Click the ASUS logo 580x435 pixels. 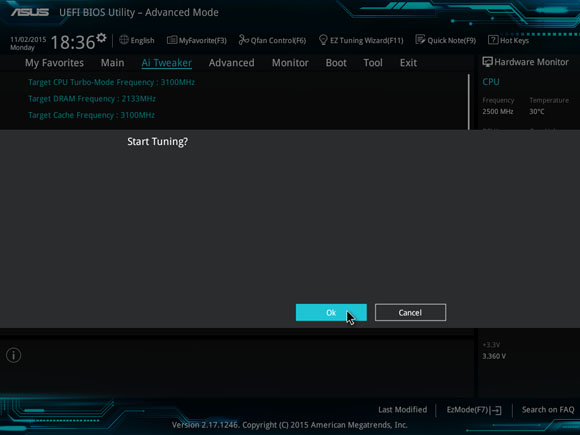click(x=30, y=12)
